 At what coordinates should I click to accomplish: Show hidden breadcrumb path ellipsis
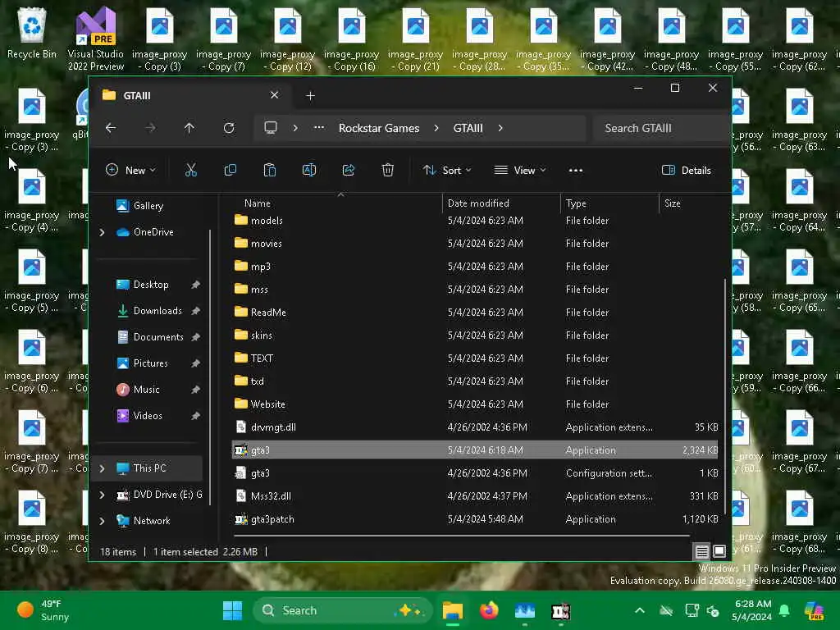(x=319, y=128)
